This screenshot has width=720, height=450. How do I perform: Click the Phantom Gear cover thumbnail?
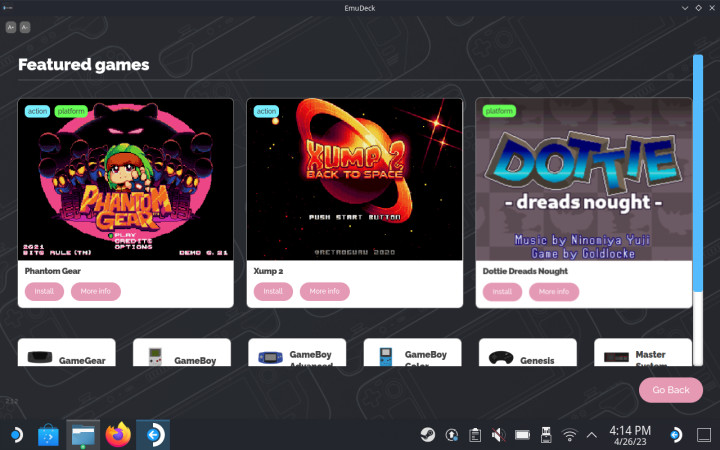pyautogui.click(x=126, y=180)
